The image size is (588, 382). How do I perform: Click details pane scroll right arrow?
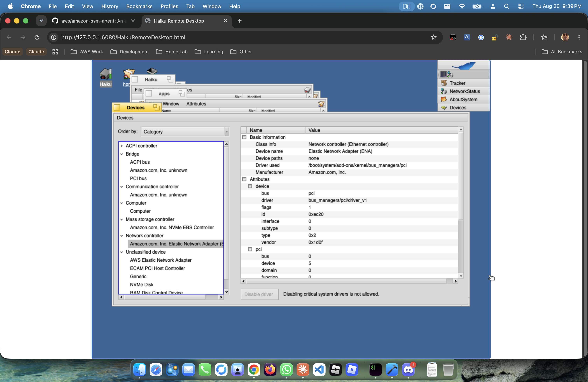pos(455,281)
